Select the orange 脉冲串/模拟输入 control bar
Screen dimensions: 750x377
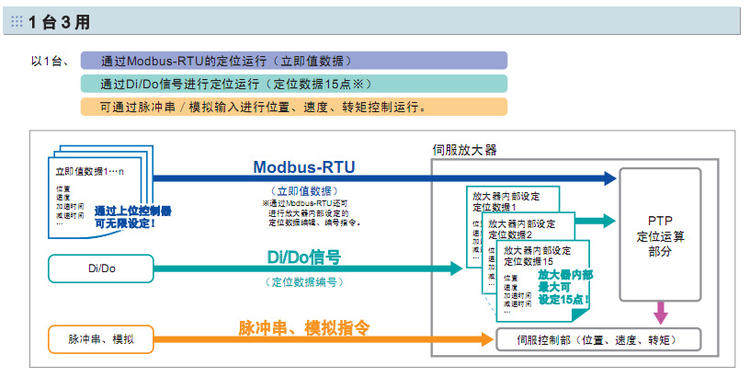294,107
